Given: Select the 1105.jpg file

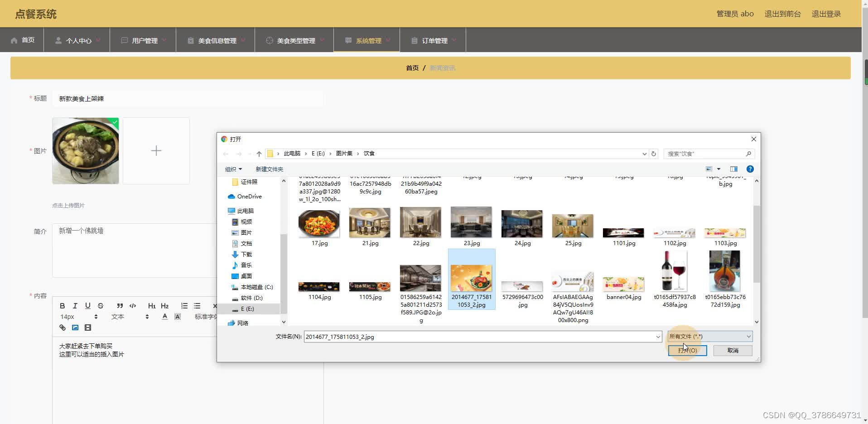Looking at the screenshot, I should 370,291.
